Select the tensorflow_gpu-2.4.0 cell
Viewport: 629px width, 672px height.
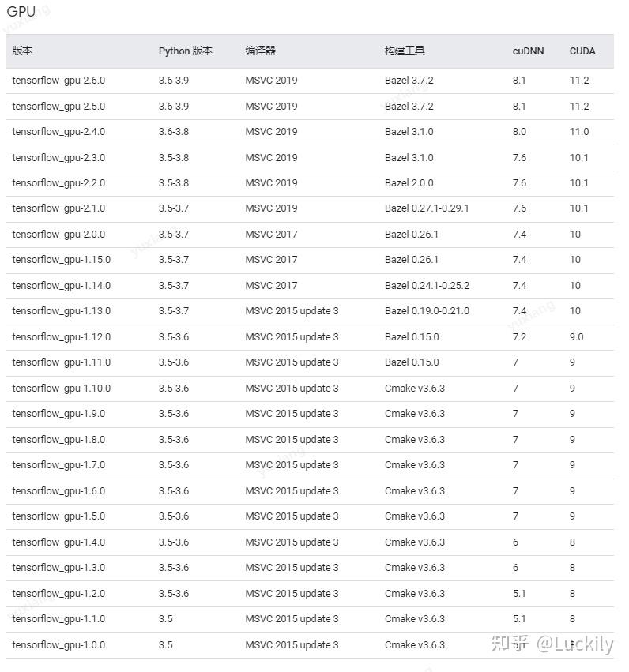pyautogui.click(x=58, y=132)
